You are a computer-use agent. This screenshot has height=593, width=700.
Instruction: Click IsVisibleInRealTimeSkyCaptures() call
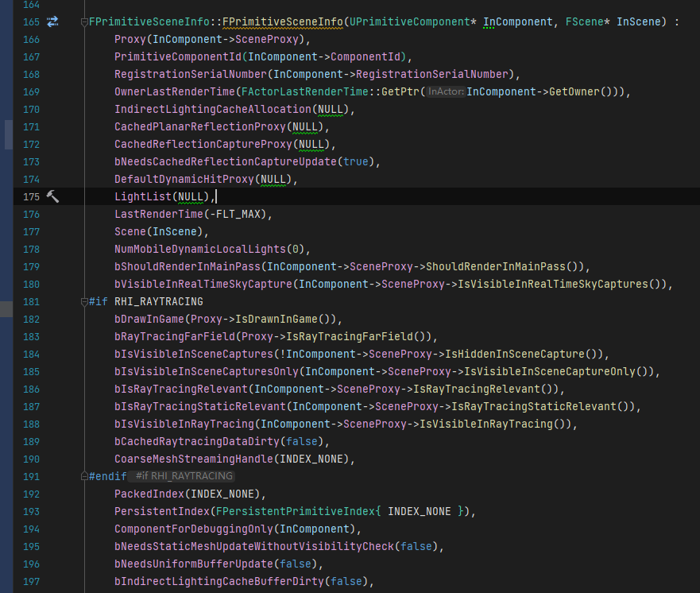[x=559, y=284]
